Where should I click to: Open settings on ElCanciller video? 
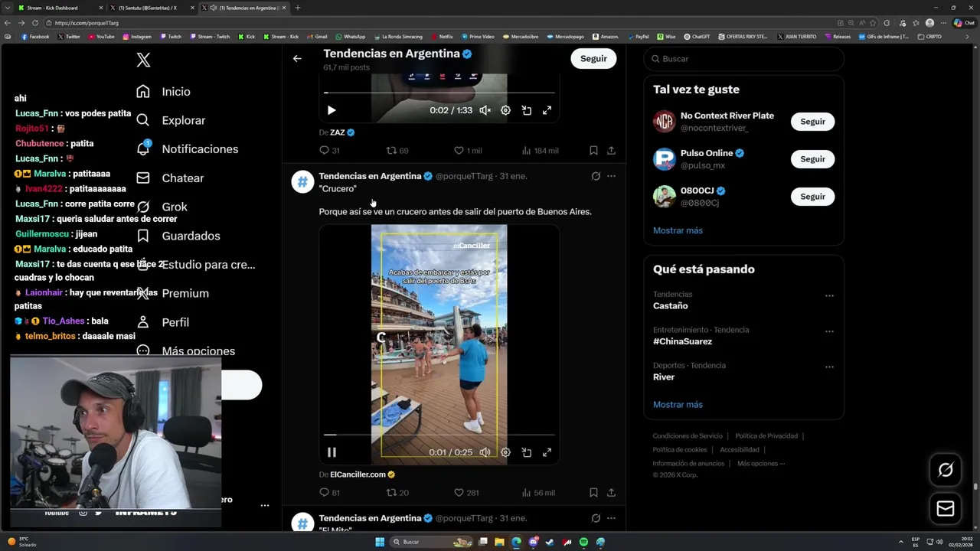click(505, 452)
